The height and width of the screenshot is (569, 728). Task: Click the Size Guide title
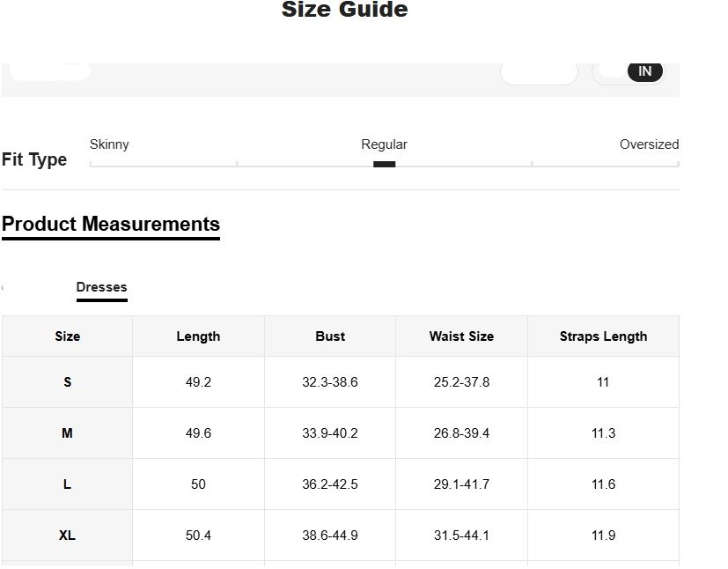[x=344, y=11]
